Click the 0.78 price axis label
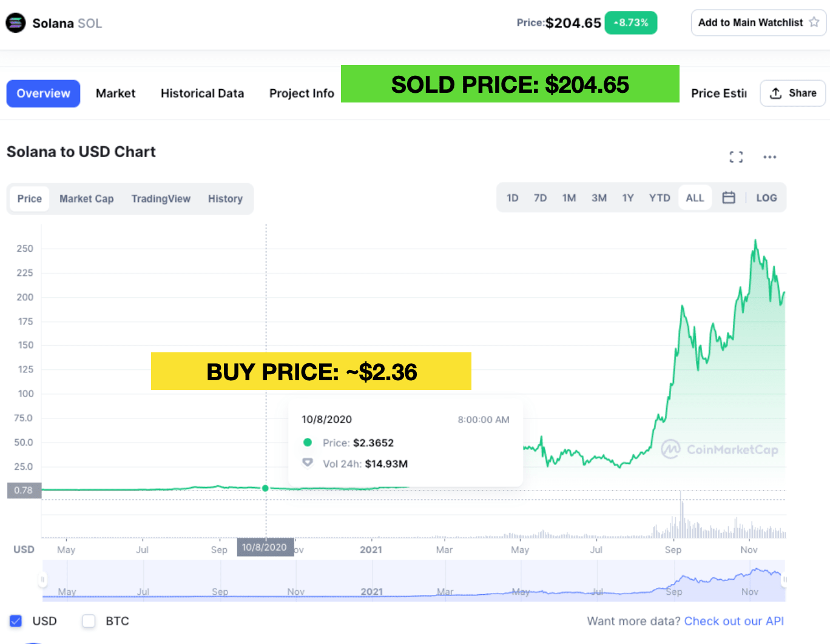 [24, 490]
